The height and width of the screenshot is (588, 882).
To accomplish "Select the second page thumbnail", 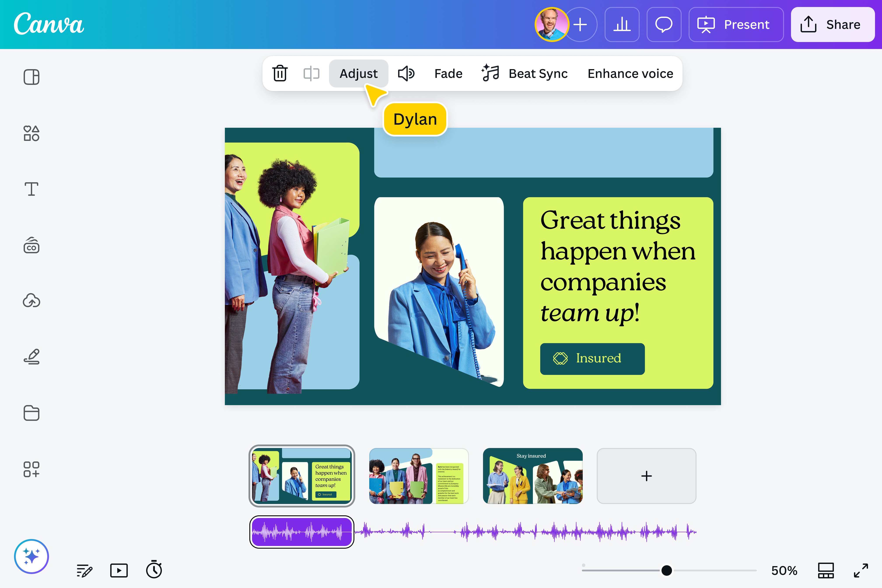I will pos(419,476).
